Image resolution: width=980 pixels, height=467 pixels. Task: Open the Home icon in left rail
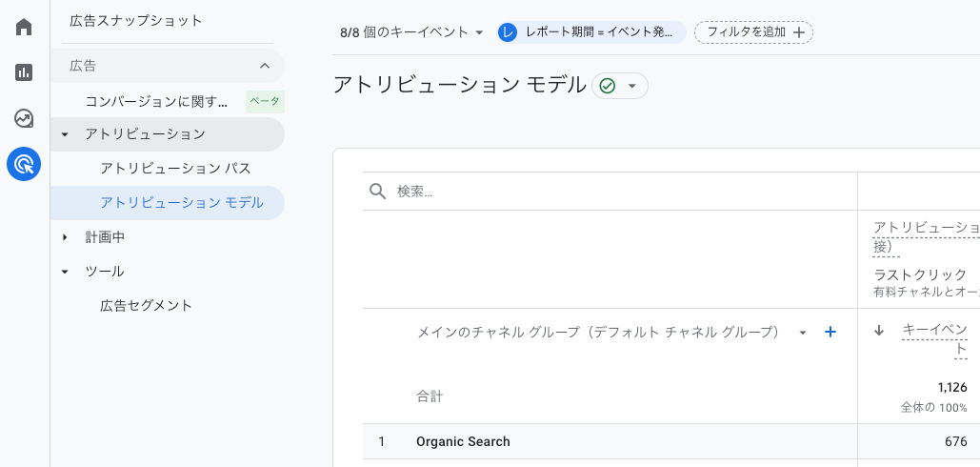click(24, 27)
